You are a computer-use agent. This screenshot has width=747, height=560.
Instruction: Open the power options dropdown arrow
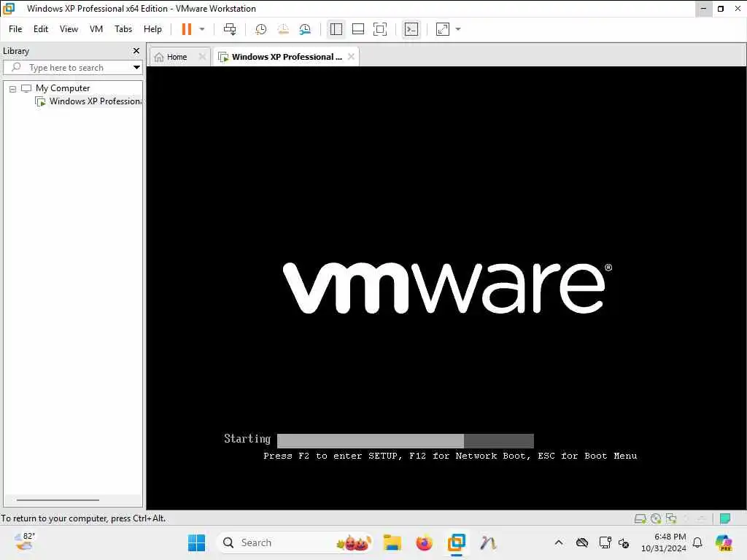pos(202,29)
